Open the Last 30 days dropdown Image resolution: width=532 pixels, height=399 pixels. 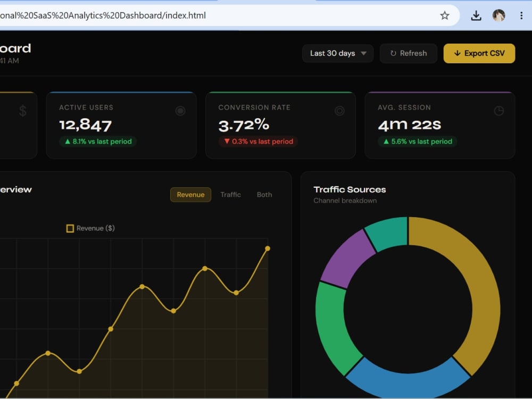tap(338, 53)
